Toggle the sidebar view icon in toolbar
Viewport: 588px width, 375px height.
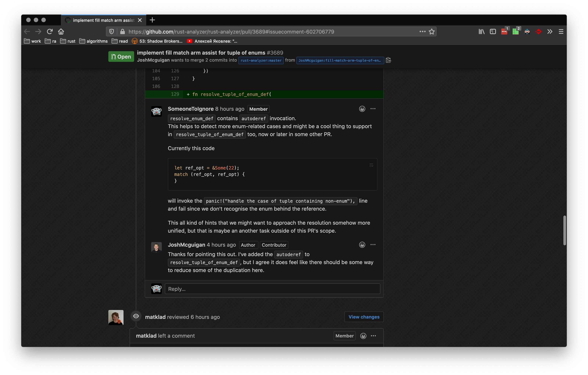[493, 31]
